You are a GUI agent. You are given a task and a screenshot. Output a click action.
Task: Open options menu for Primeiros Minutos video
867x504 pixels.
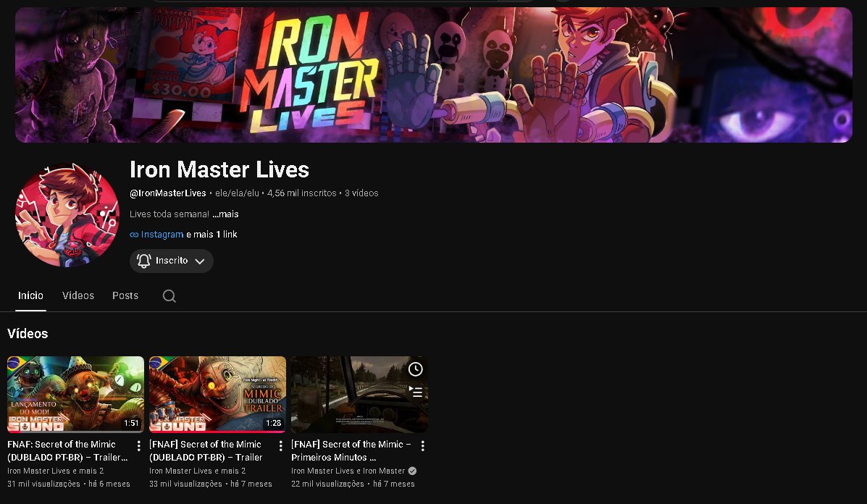422,445
